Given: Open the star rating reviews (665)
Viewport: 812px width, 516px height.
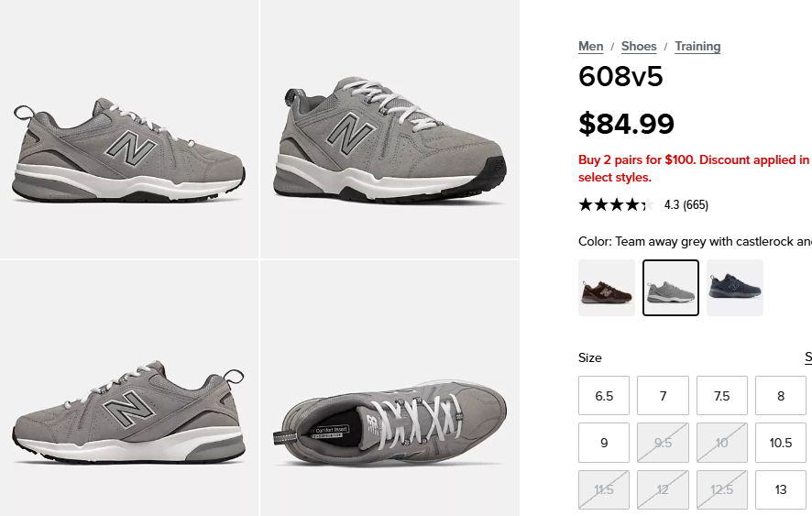Looking at the screenshot, I should point(643,204).
